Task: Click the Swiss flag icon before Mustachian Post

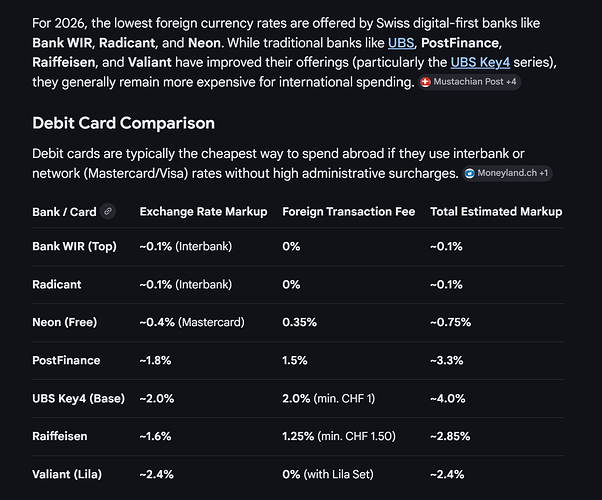Action: coord(426,82)
